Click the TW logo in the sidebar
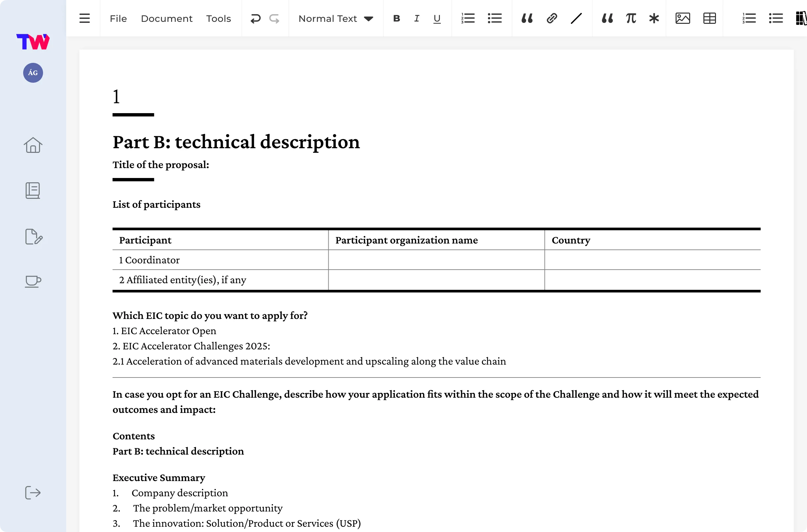This screenshot has width=807, height=532. point(33,42)
